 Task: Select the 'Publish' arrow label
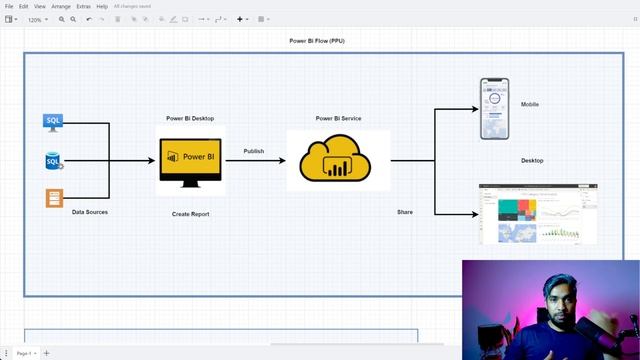pyautogui.click(x=254, y=151)
